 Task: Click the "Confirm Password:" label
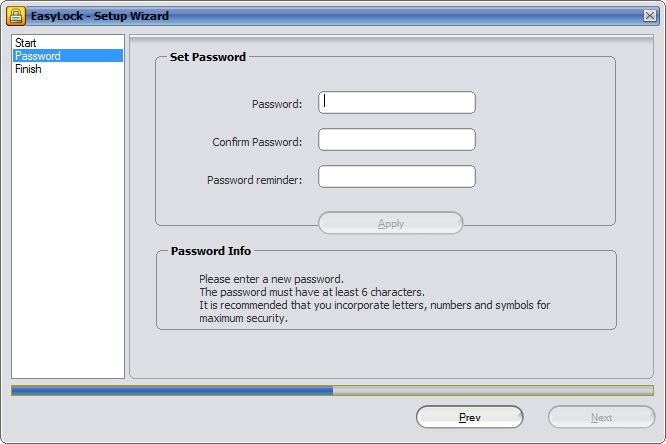tap(257, 142)
